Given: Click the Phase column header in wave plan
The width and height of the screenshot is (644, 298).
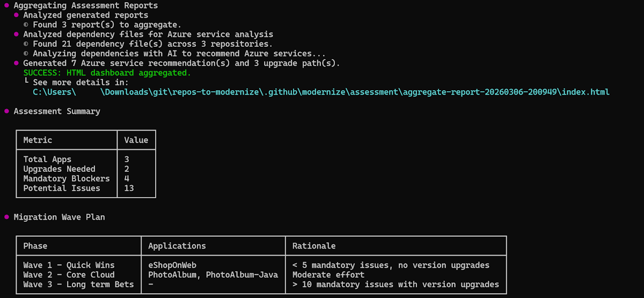Looking at the screenshot, I should pyautogui.click(x=35, y=246).
